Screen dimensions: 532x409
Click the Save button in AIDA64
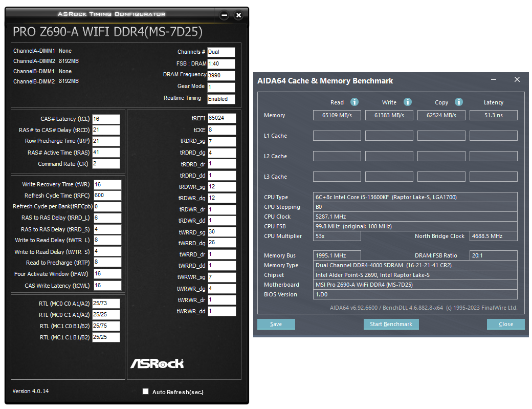coord(276,324)
